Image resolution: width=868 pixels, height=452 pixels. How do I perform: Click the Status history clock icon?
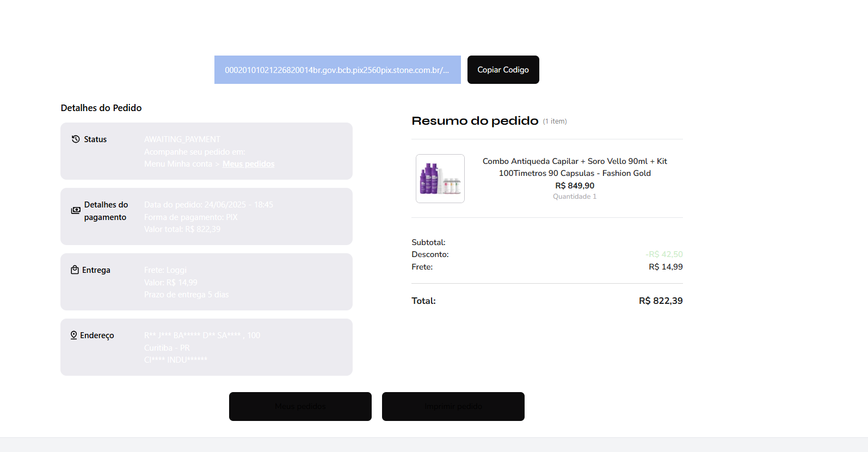pyautogui.click(x=76, y=139)
